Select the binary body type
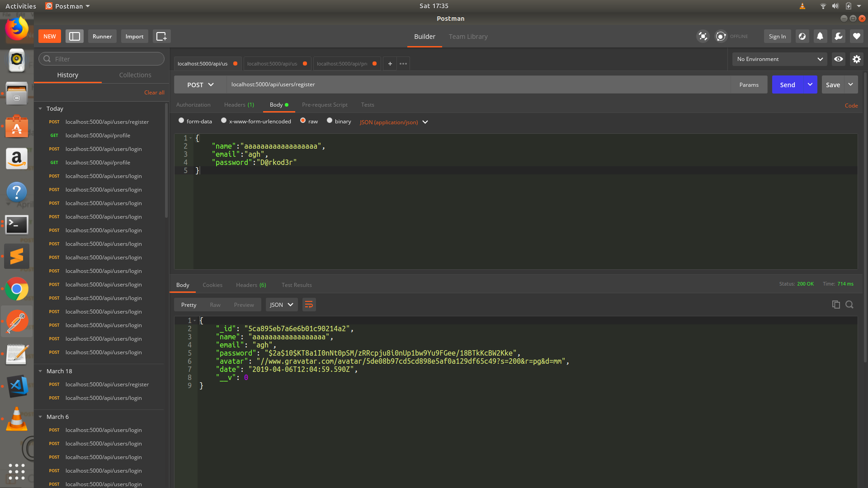868x488 pixels. pos(330,121)
